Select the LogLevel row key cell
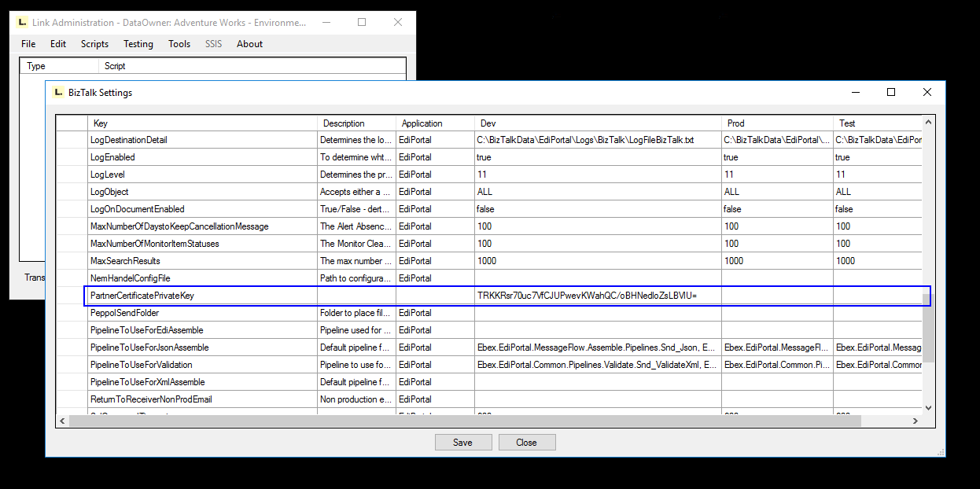This screenshot has width=980, height=489. 202,175
